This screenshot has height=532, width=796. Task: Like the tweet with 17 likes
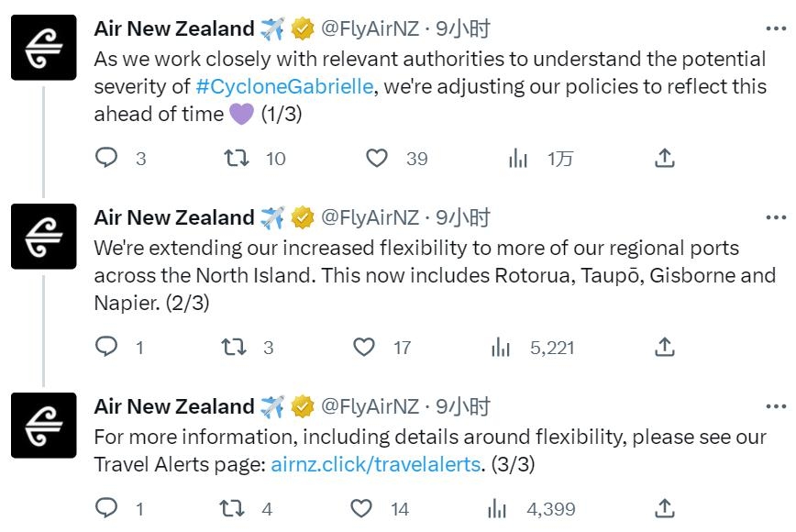click(364, 347)
